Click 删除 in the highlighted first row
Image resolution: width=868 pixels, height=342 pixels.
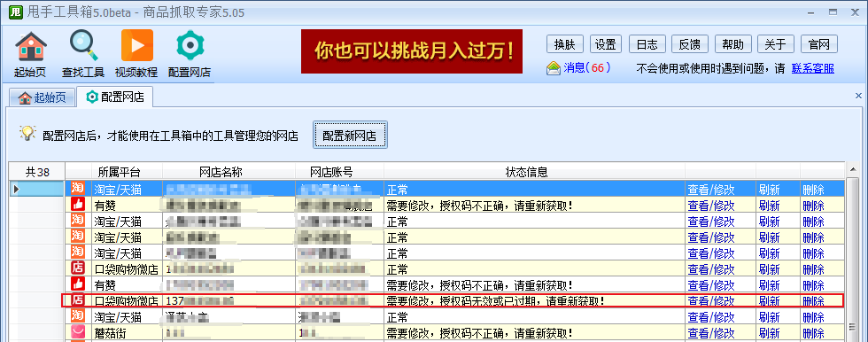point(813,190)
